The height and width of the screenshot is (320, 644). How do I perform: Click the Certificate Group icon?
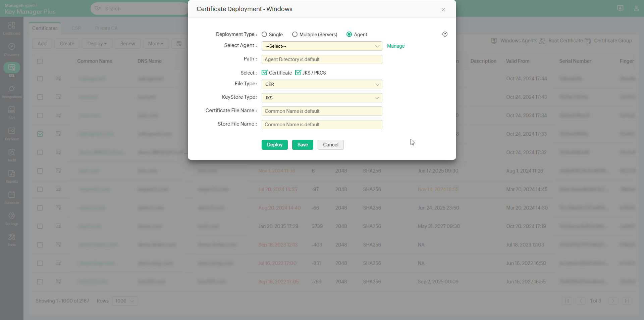pyautogui.click(x=588, y=41)
